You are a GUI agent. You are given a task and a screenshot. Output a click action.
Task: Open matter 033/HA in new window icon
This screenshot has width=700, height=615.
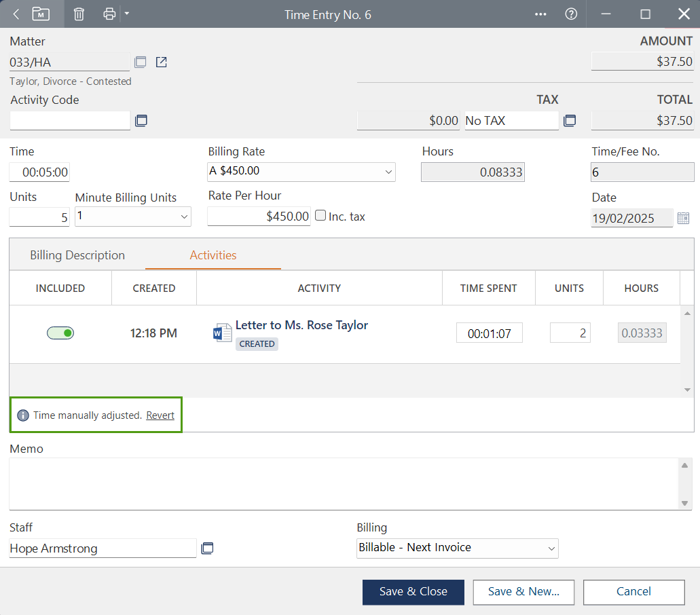pos(161,62)
